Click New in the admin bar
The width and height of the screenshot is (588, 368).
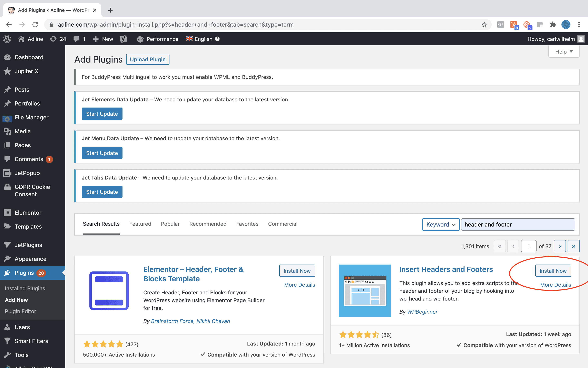[x=103, y=39]
